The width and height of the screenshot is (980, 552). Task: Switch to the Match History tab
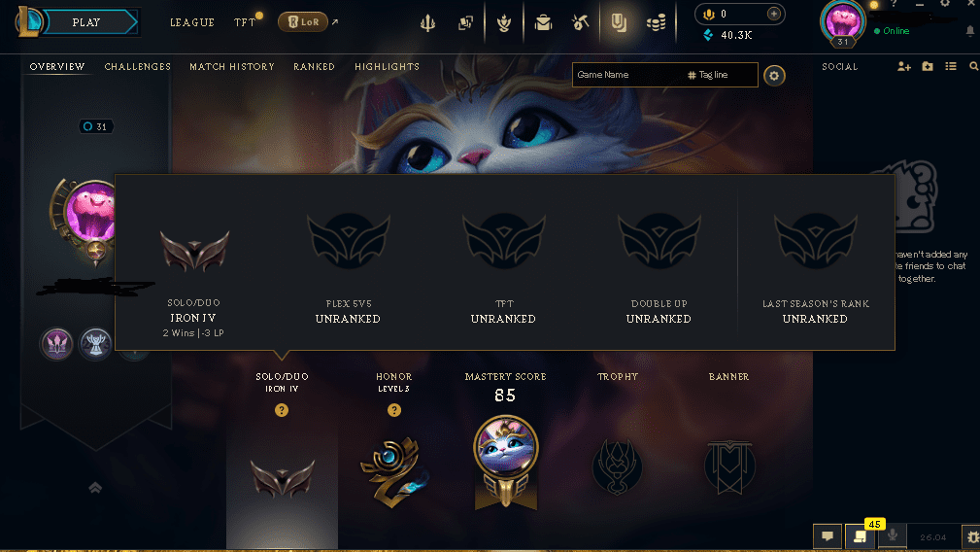(x=232, y=66)
